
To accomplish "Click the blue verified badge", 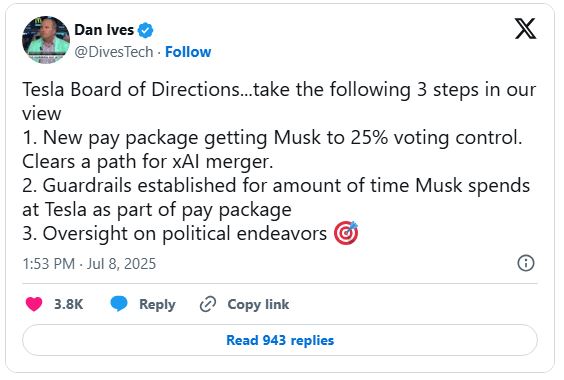I will [146, 30].
